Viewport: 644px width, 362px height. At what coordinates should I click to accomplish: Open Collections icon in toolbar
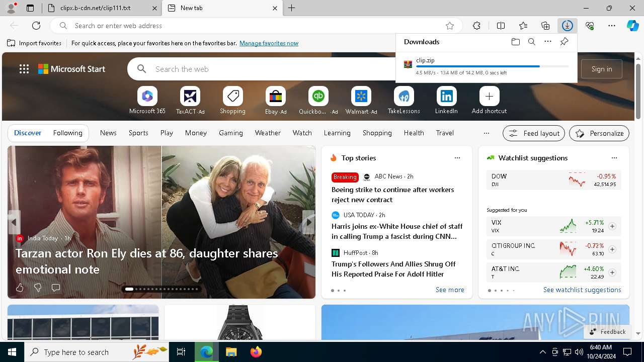point(545,26)
